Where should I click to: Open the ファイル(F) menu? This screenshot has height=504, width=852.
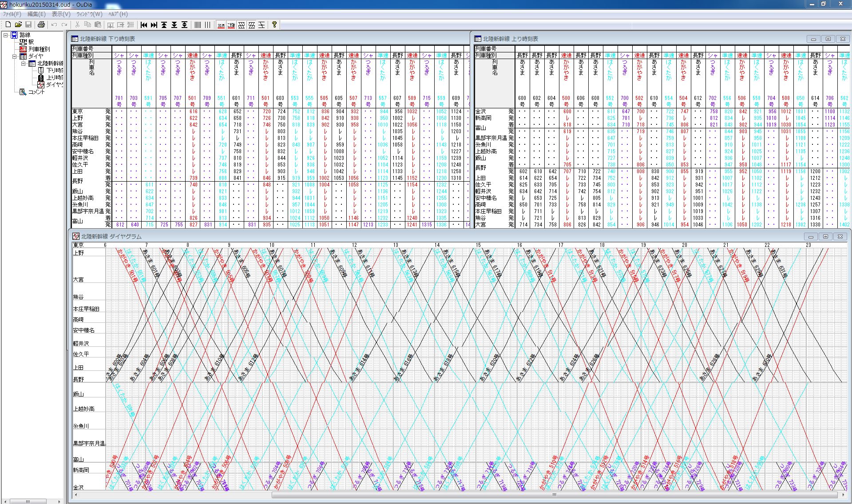click(x=12, y=14)
